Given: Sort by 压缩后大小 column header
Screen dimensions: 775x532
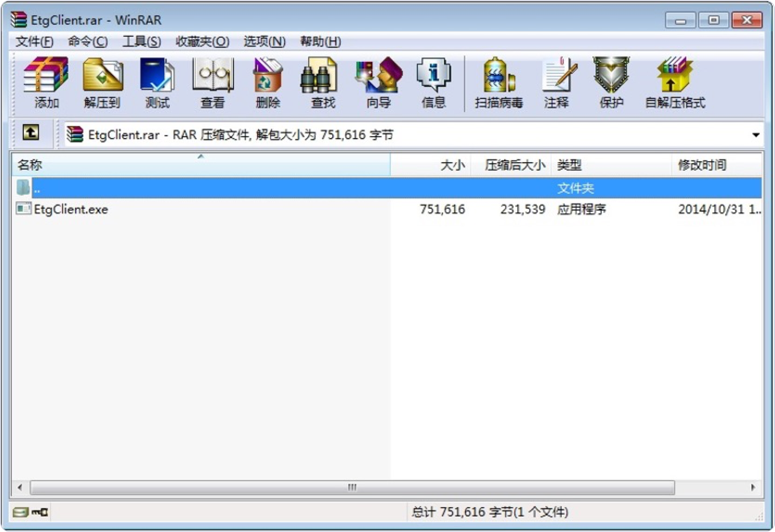Looking at the screenshot, I should (x=511, y=165).
